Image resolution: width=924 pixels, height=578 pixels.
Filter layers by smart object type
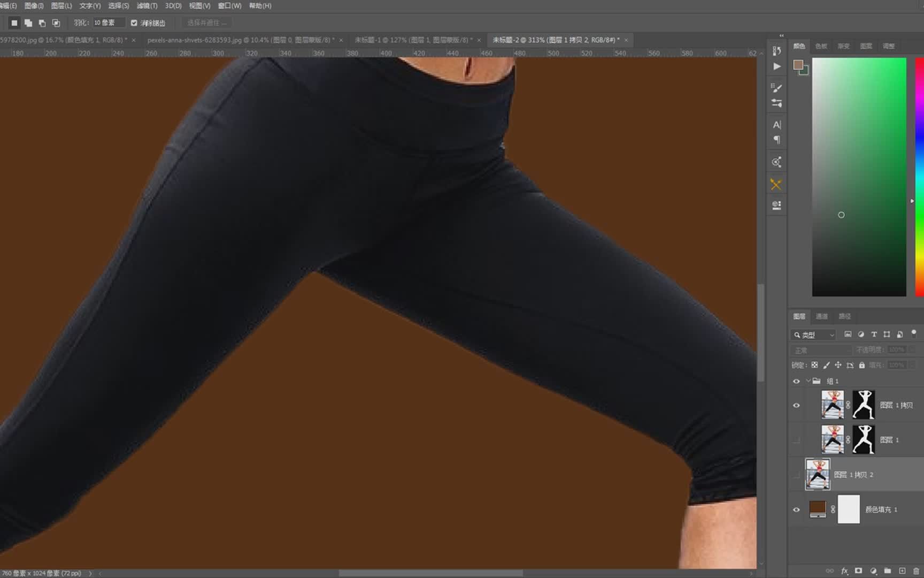coord(900,334)
